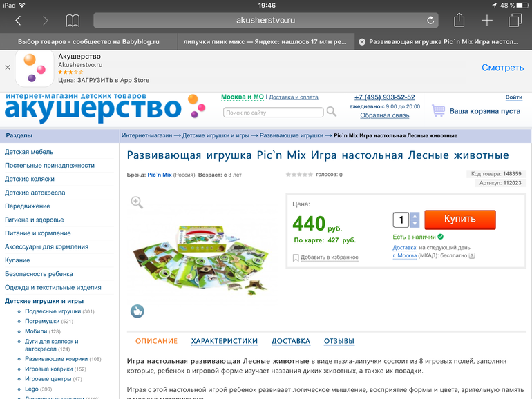Increase quantity with the up arrow

coord(415,216)
